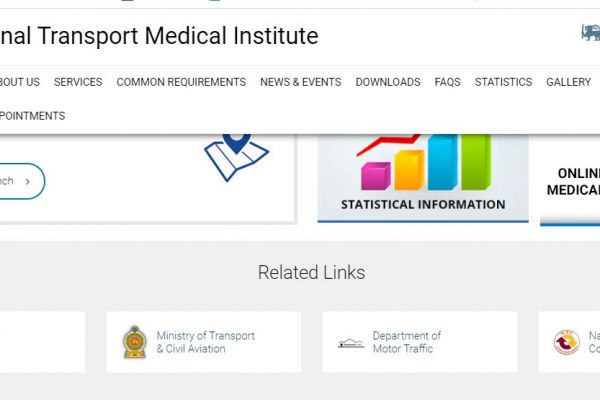
Task: Click the chevron arrow in Search button
Action: (x=28, y=181)
